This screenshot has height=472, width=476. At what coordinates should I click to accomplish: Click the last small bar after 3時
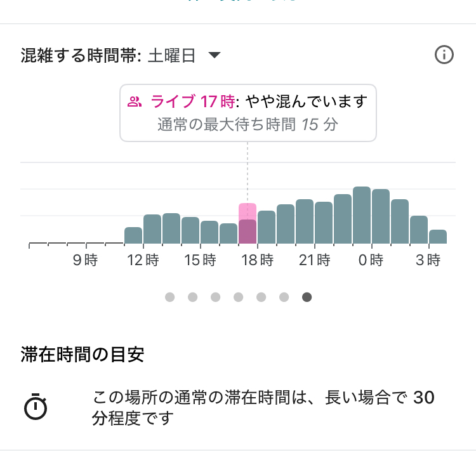pyautogui.click(x=438, y=237)
